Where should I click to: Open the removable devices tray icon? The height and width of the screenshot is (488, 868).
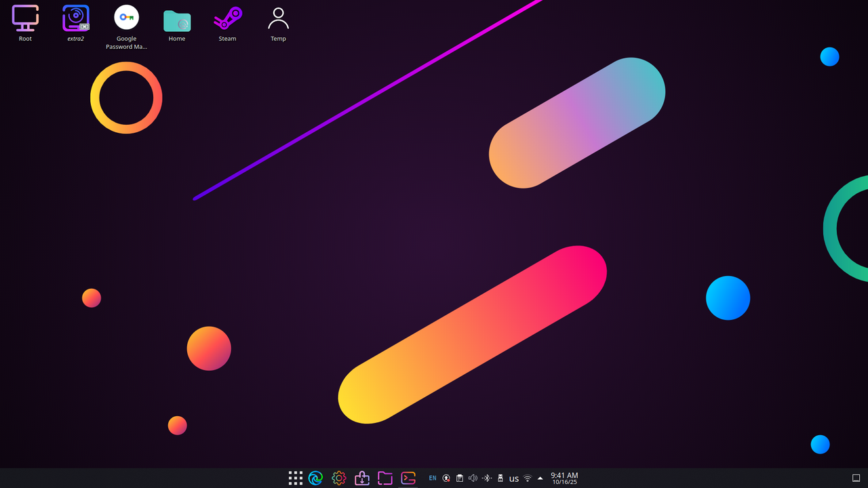coord(500,478)
